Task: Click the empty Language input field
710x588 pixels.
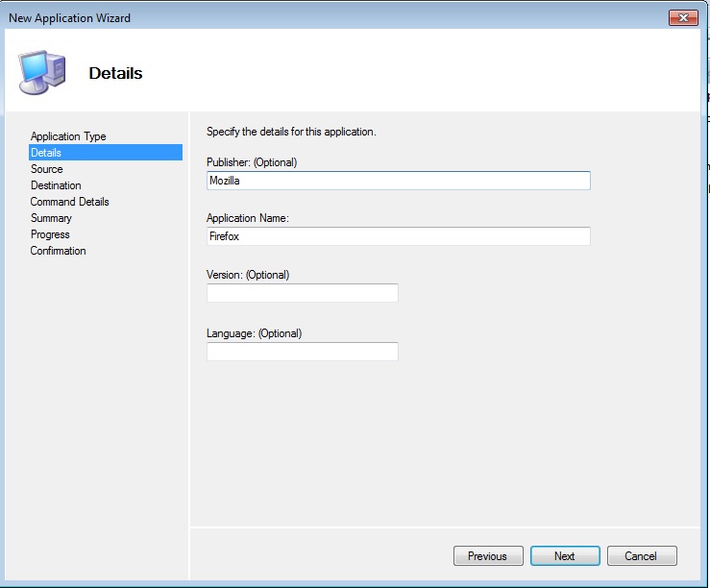Action: click(x=303, y=352)
